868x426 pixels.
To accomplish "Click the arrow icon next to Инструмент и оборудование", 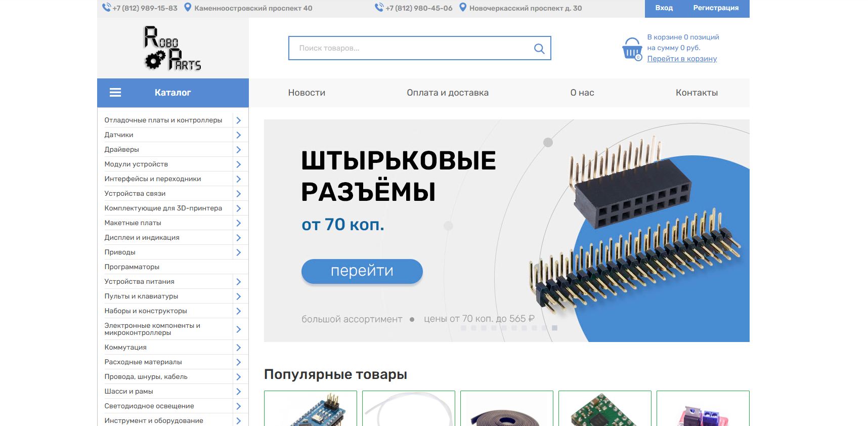I will [x=239, y=421].
